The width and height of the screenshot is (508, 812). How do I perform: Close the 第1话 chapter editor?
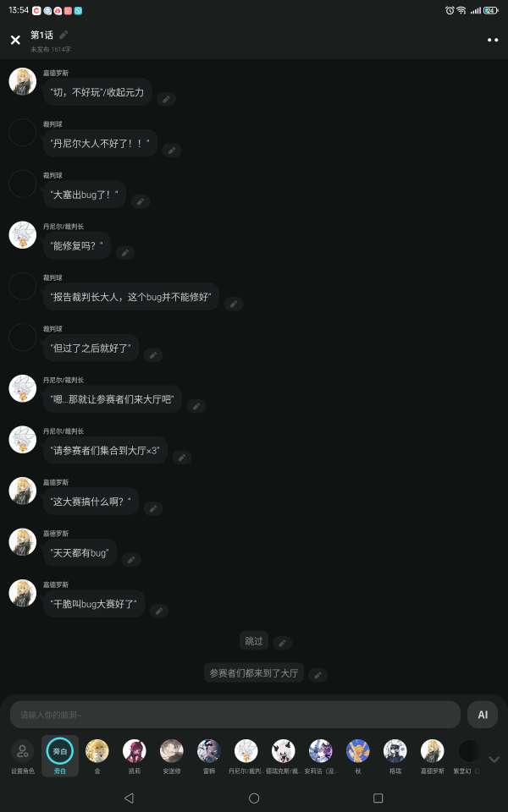[15, 40]
